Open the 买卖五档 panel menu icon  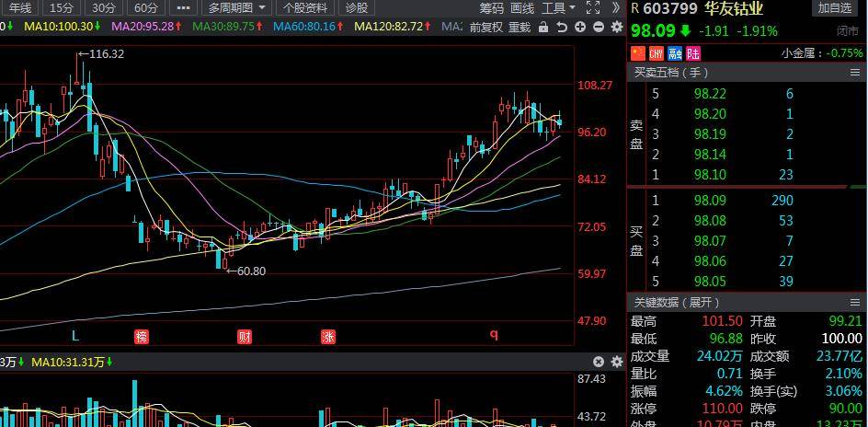[x=855, y=73]
